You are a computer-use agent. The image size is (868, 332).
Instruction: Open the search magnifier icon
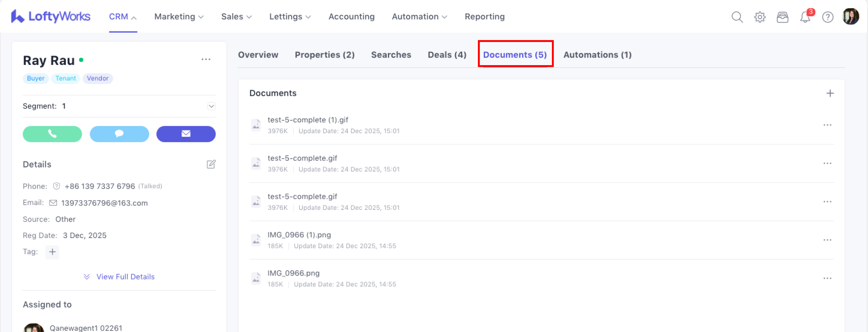click(737, 17)
